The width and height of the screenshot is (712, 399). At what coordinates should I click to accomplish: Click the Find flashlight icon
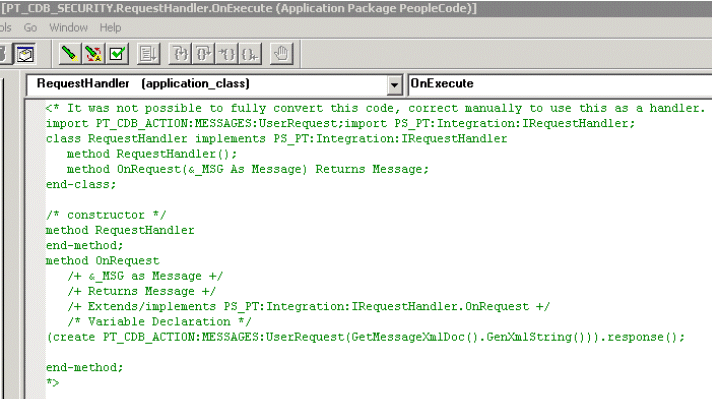pyautogui.click(x=69, y=54)
